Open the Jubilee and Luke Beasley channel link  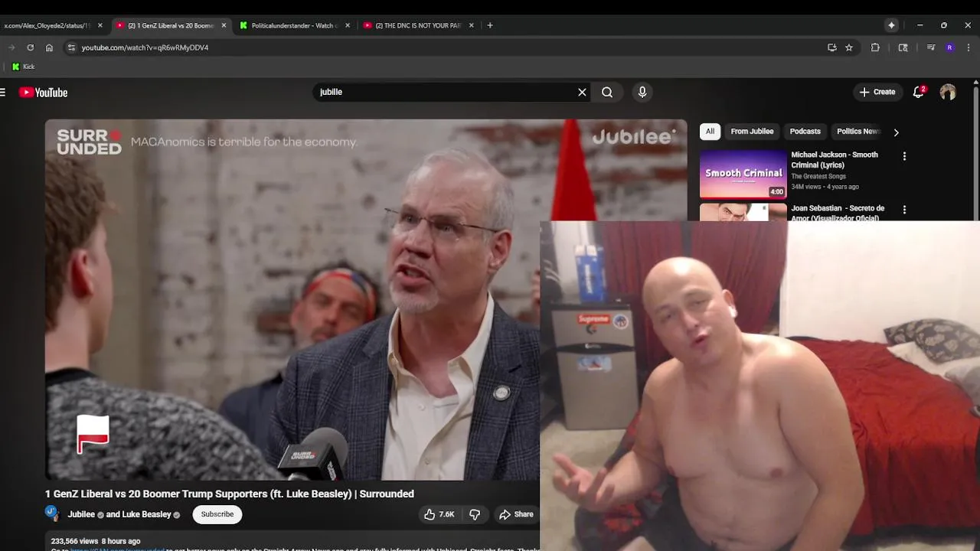119,514
